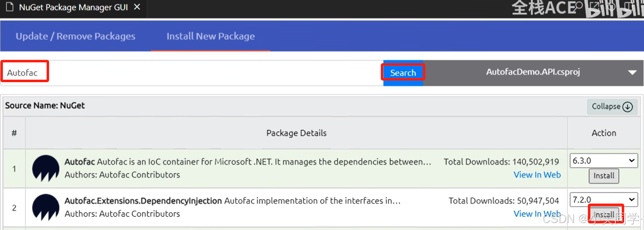The width and height of the screenshot is (644, 230).
Task: Click the Package Details column header
Action: (x=296, y=133)
